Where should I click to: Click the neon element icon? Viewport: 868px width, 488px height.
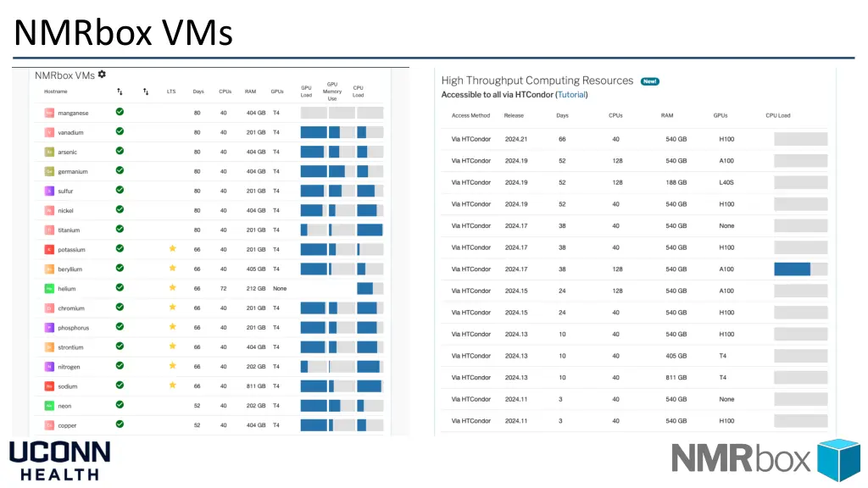click(49, 406)
